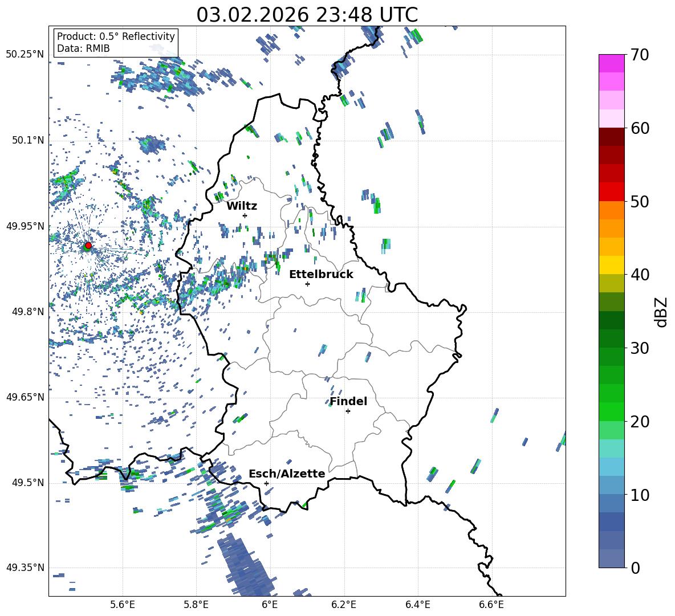Click the colorbar tick label 60
The width and height of the screenshot is (675, 616).
tap(639, 128)
